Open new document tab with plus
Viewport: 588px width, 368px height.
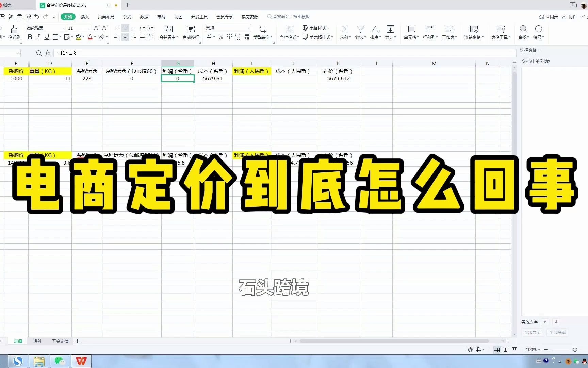click(x=128, y=5)
